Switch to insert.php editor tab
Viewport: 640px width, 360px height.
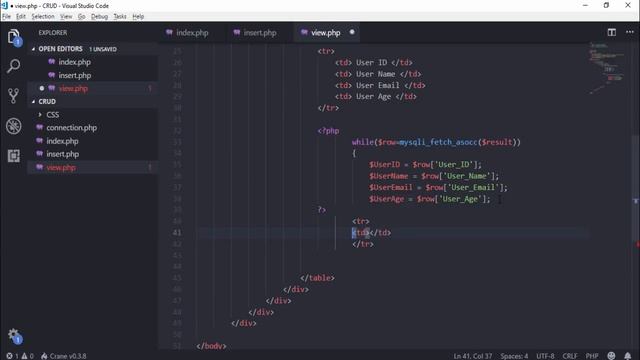[260, 33]
